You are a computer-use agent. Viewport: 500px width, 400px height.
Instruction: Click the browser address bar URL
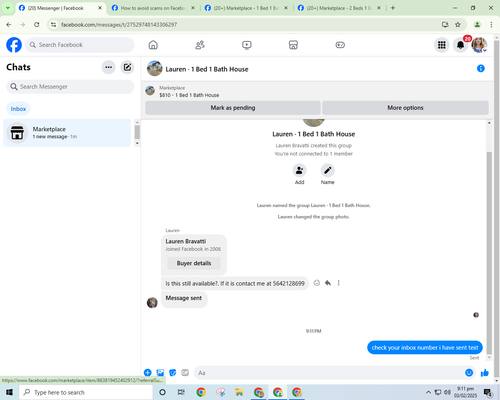coord(119,25)
